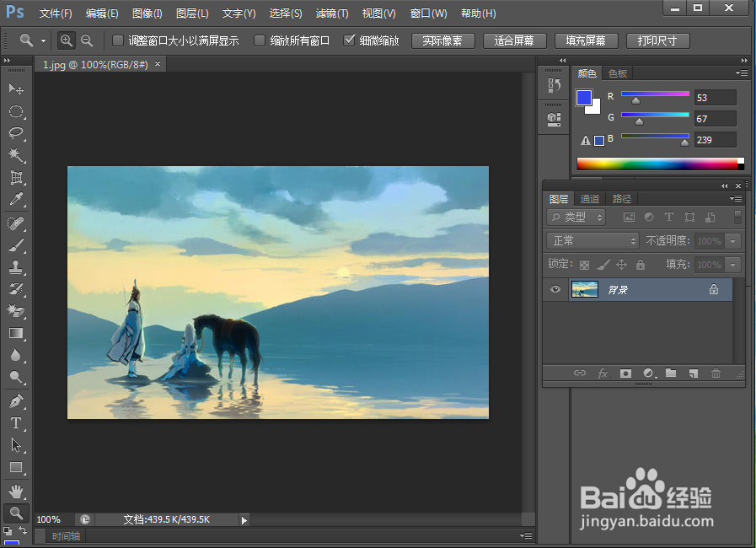756x548 pixels.
Task: Uncheck the 细微缩放 option
Action: click(348, 40)
